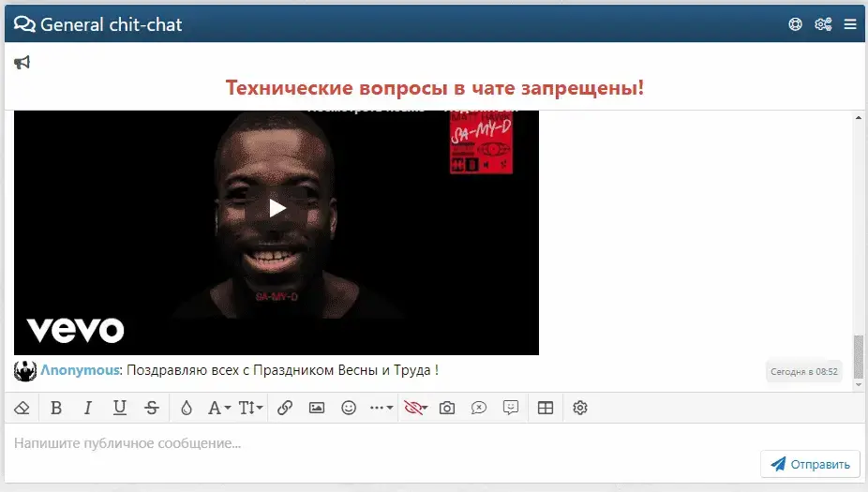
Task: Click the chat scrollbar thumb
Action: click(858, 357)
